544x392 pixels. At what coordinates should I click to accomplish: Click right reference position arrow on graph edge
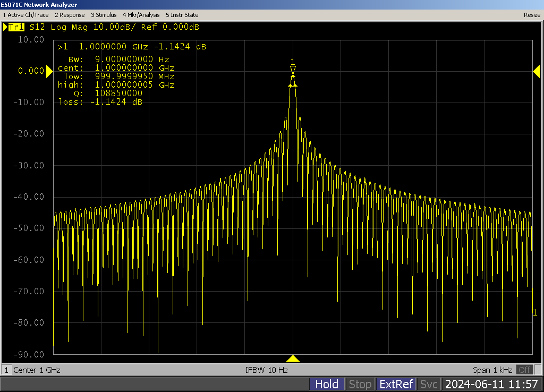point(536,71)
